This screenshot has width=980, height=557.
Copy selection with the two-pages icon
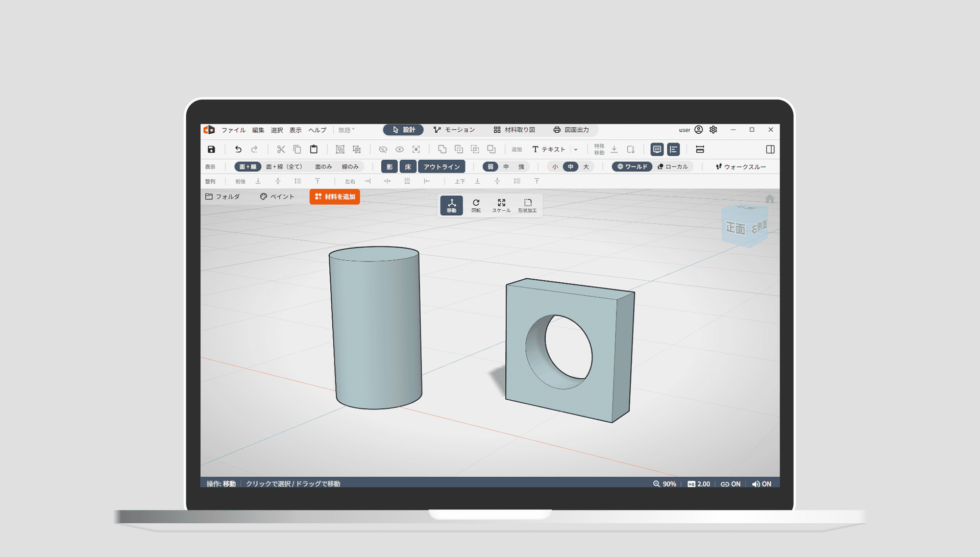(x=297, y=150)
